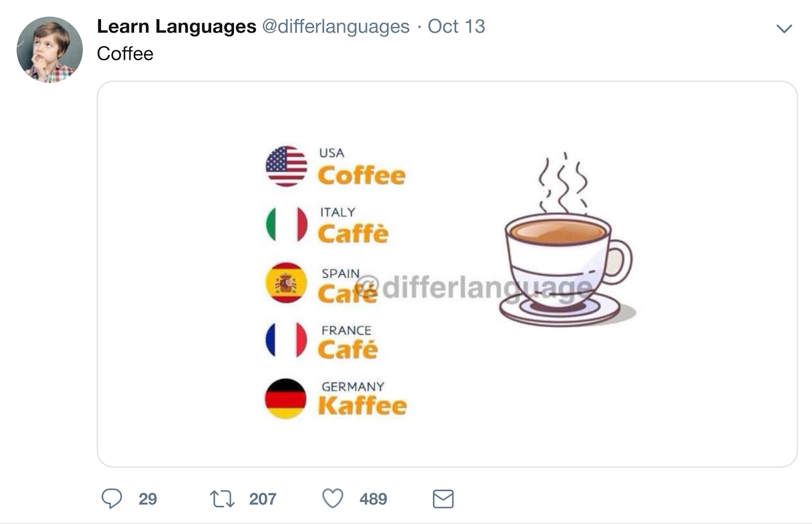
Task: Click the Learn Languages account name
Action: [x=176, y=26]
